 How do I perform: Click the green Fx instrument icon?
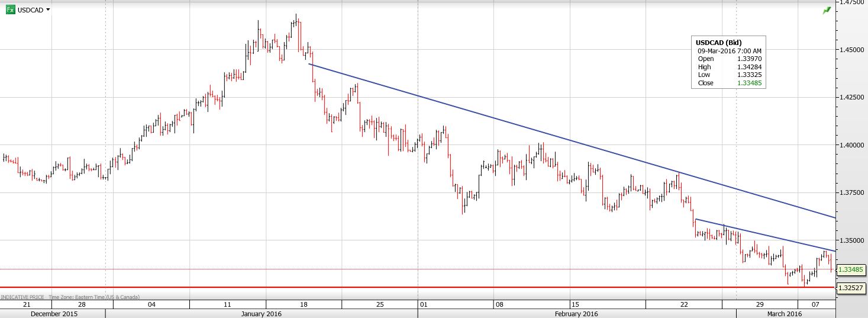[10, 9]
